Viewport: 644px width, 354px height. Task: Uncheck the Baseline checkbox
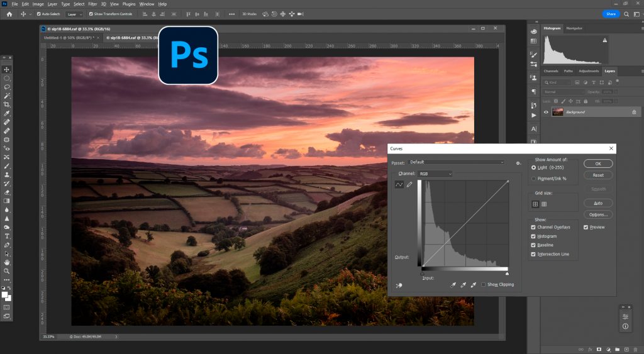pos(533,245)
